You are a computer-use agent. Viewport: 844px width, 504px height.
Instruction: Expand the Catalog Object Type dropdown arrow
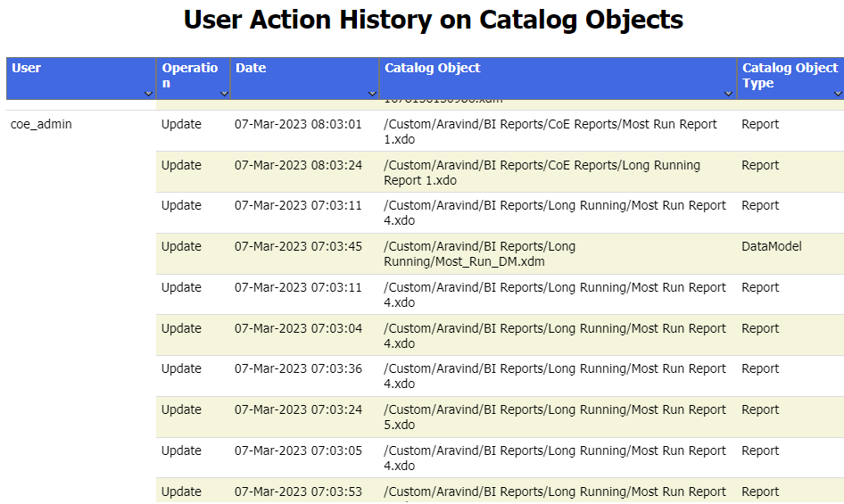click(x=838, y=93)
